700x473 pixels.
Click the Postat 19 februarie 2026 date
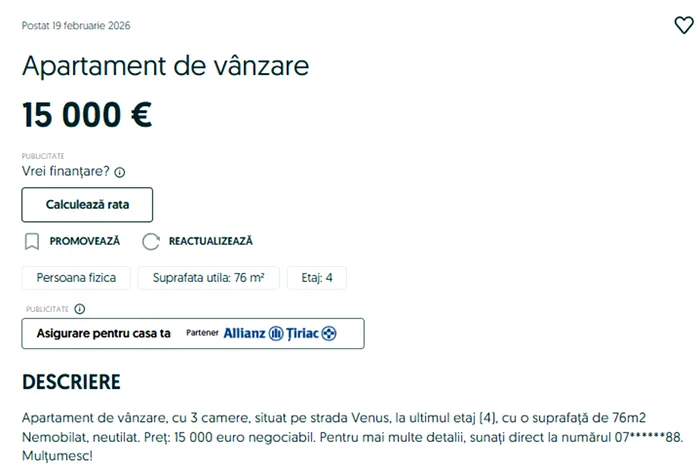tap(76, 25)
